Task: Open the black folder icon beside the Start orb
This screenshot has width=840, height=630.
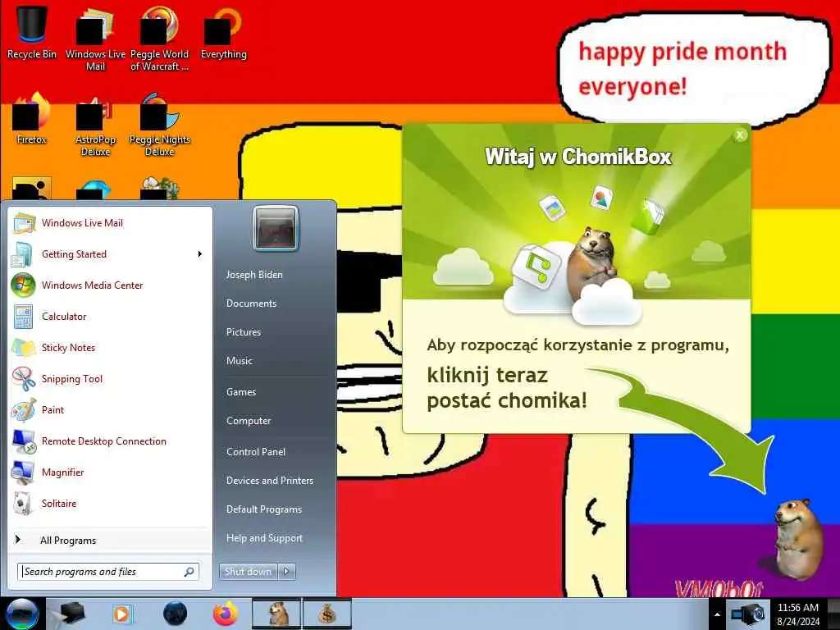Action: click(71, 614)
